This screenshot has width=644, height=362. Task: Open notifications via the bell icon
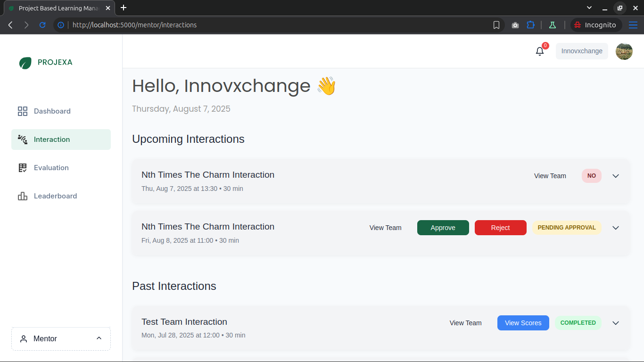click(x=539, y=51)
